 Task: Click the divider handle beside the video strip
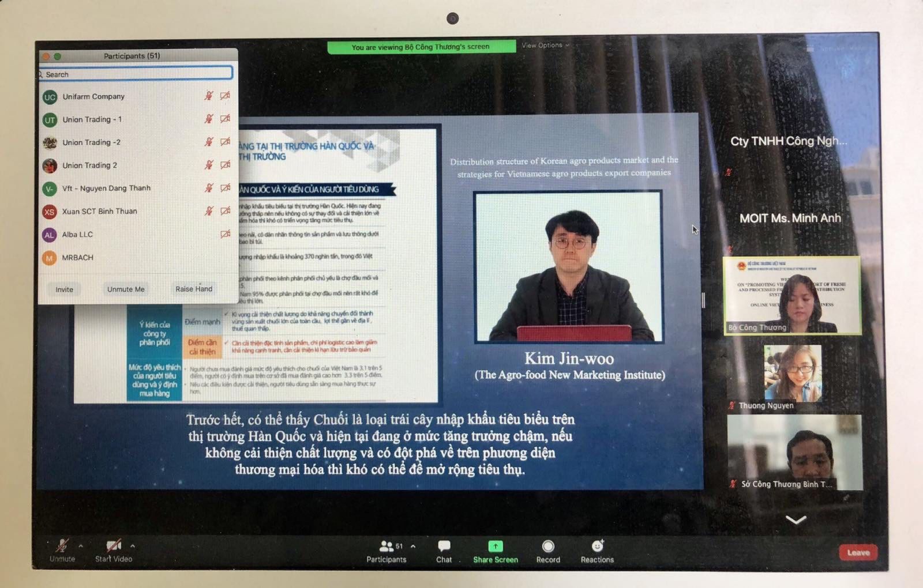coord(703,300)
